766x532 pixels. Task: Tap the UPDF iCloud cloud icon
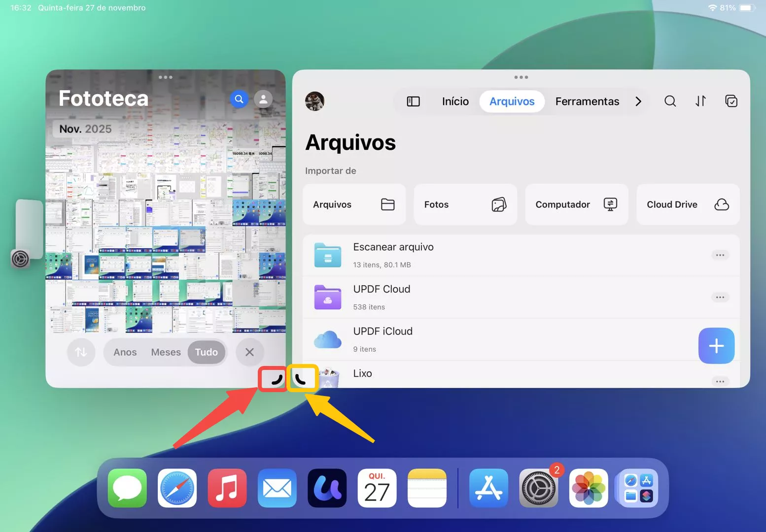point(328,339)
